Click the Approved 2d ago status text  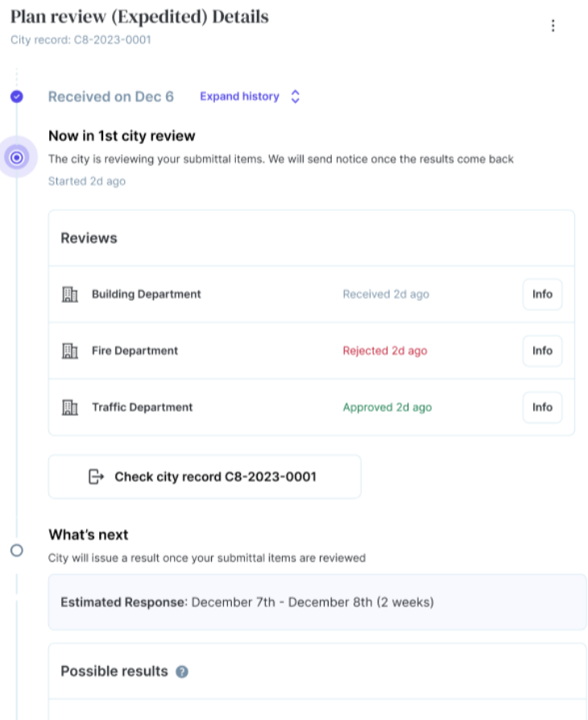click(x=387, y=407)
